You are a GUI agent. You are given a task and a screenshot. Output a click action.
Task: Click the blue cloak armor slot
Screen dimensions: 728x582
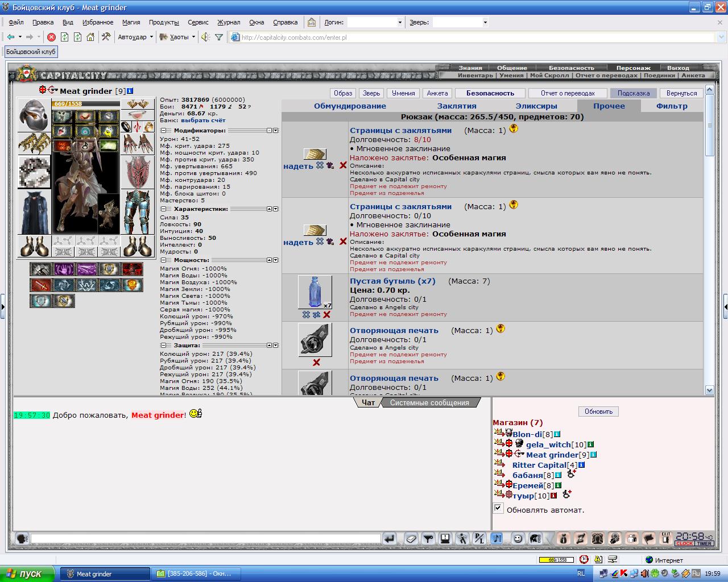point(34,212)
